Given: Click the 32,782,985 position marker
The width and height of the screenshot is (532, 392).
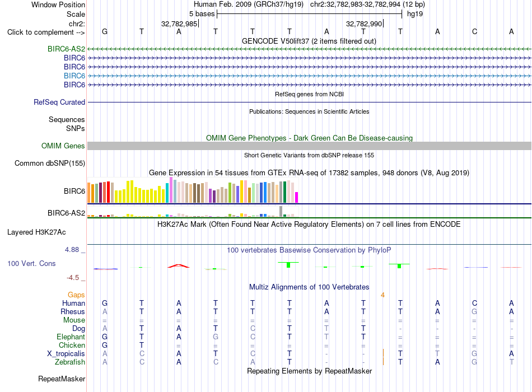Looking at the screenshot, I should tap(179, 24).
